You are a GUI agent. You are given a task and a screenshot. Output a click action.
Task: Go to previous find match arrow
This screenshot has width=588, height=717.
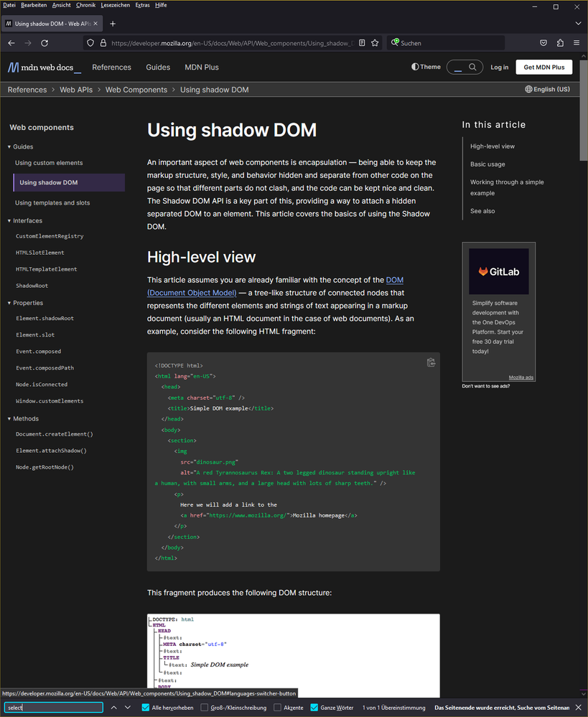coord(114,708)
